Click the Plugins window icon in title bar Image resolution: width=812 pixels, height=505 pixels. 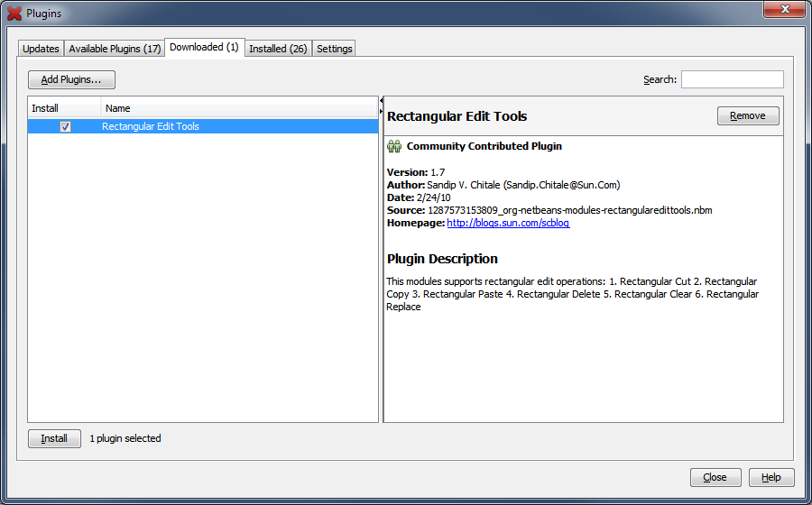pos(14,14)
